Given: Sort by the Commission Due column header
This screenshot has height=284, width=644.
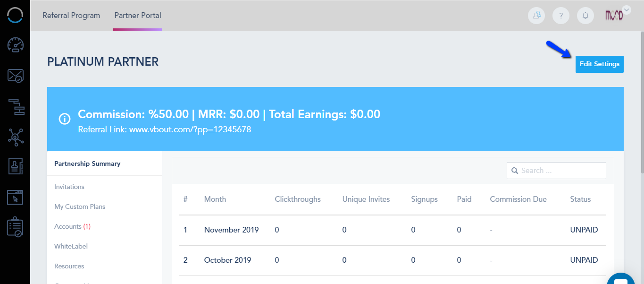Looking at the screenshot, I should pyautogui.click(x=518, y=199).
